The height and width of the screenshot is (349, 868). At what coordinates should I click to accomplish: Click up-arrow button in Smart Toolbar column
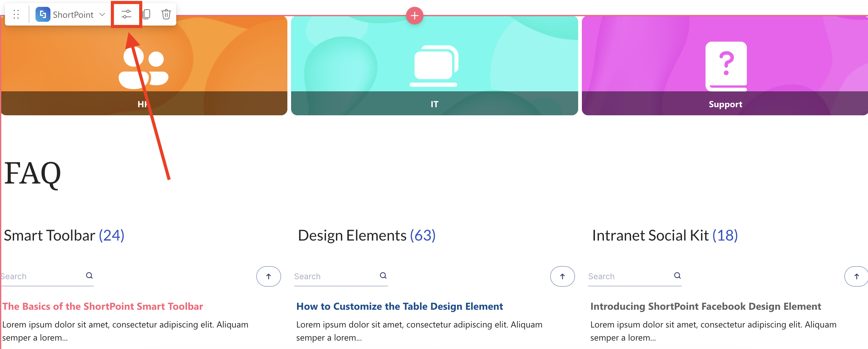(x=269, y=276)
